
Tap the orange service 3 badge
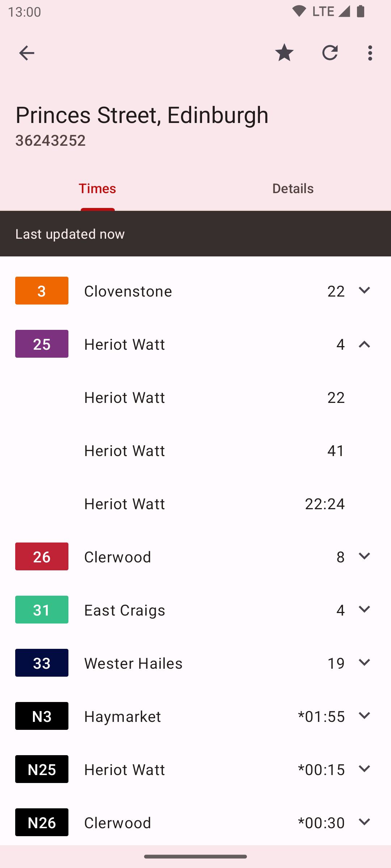(42, 290)
